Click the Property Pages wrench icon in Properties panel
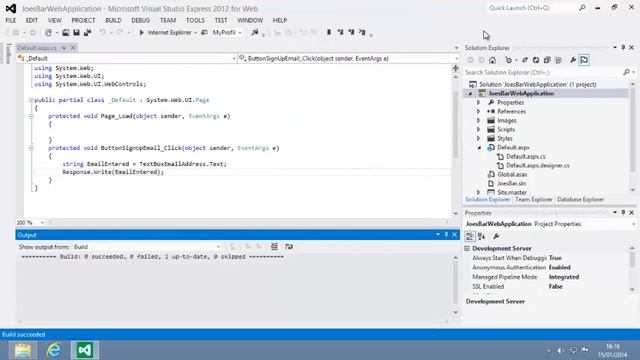 point(496,236)
